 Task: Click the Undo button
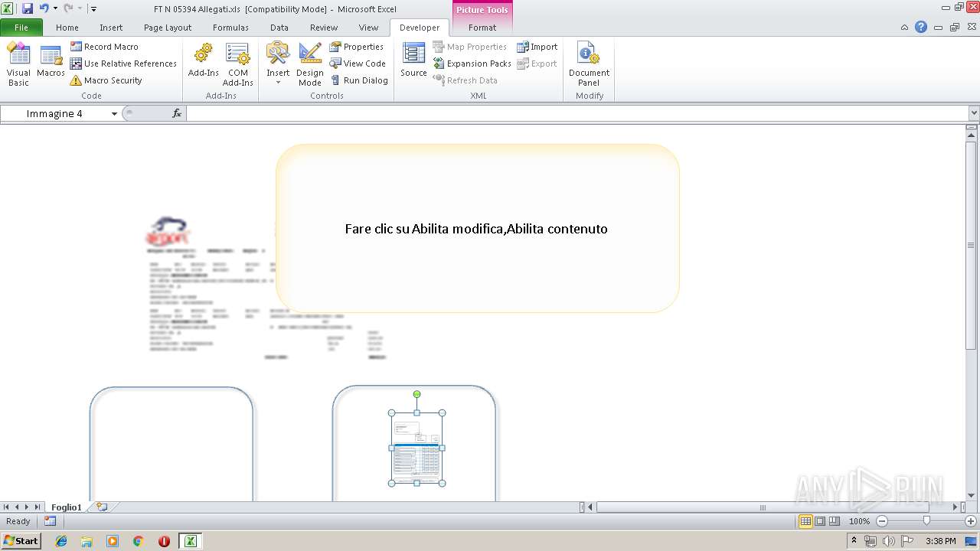pos(44,8)
